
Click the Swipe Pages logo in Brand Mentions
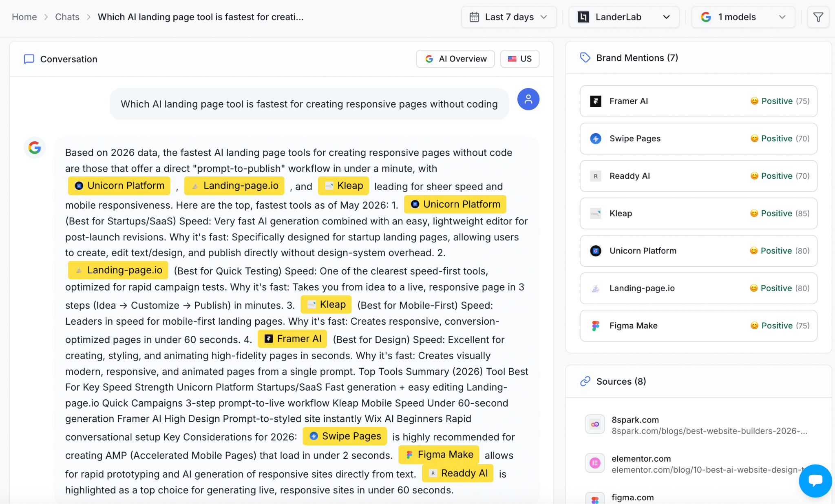596,139
